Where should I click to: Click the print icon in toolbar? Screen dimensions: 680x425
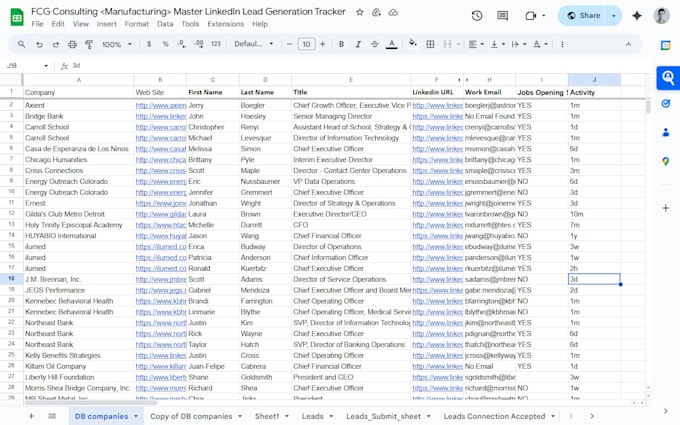[72, 44]
